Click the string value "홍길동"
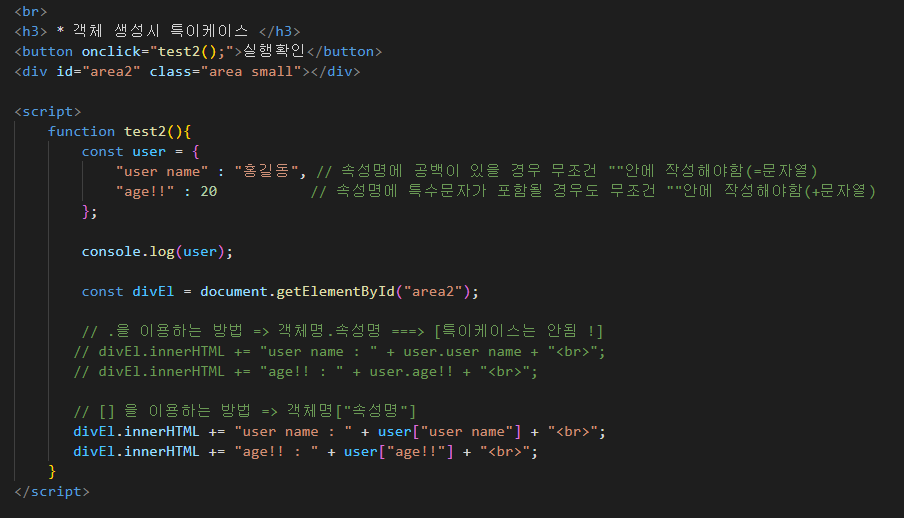The image size is (904, 518). pos(266,171)
